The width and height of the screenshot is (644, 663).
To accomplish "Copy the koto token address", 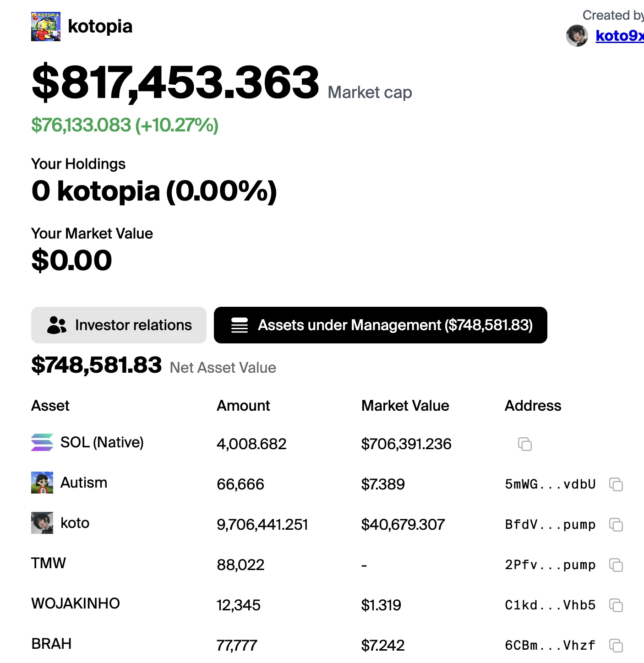I will click(x=616, y=524).
